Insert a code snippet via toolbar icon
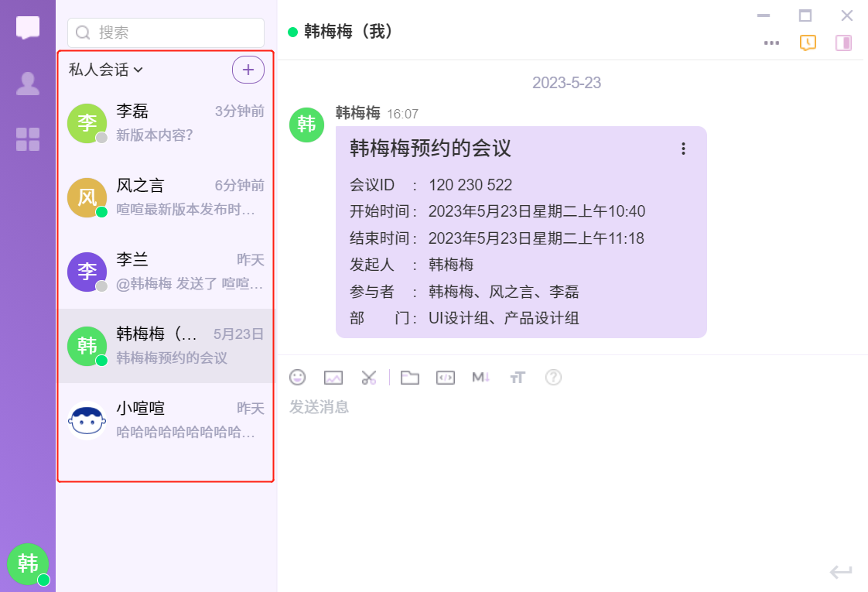Viewport: 868px width, 592px height. point(445,378)
